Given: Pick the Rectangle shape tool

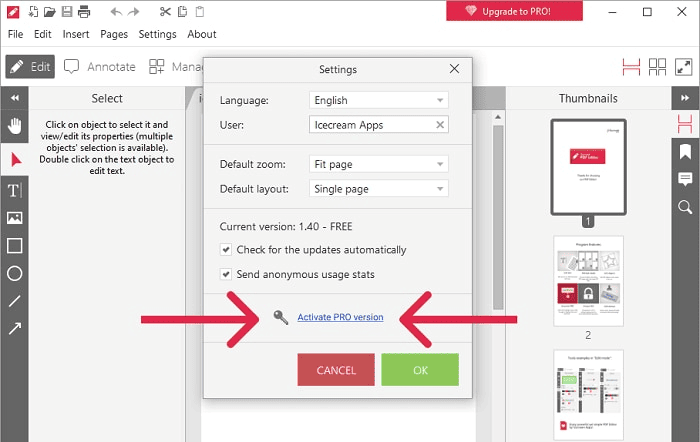Looking at the screenshot, I should 15,246.
